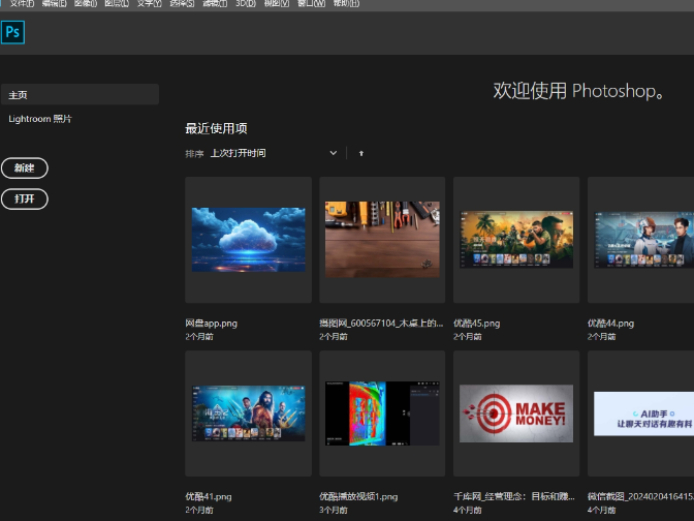
Task: Open the 文件(F) menu
Action: 22,4
